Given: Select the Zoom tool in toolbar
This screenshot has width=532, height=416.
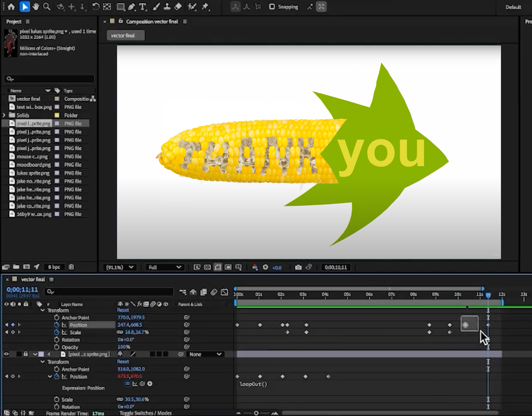Looking at the screenshot, I should pos(47,7).
